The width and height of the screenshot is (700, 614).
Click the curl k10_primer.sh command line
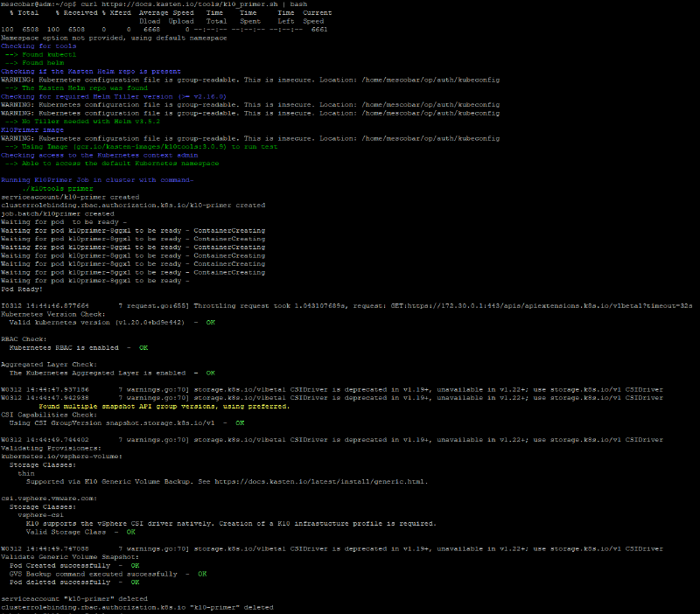[x=154, y=4]
